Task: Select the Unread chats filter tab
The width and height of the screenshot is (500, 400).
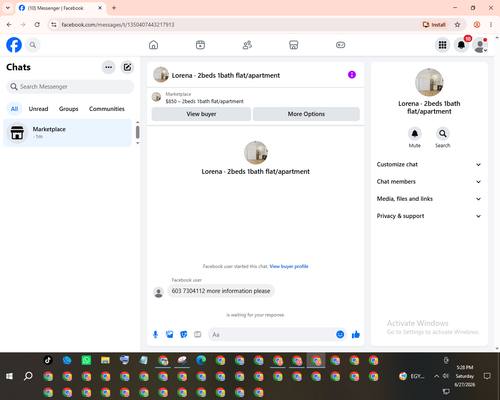Action: click(38, 109)
